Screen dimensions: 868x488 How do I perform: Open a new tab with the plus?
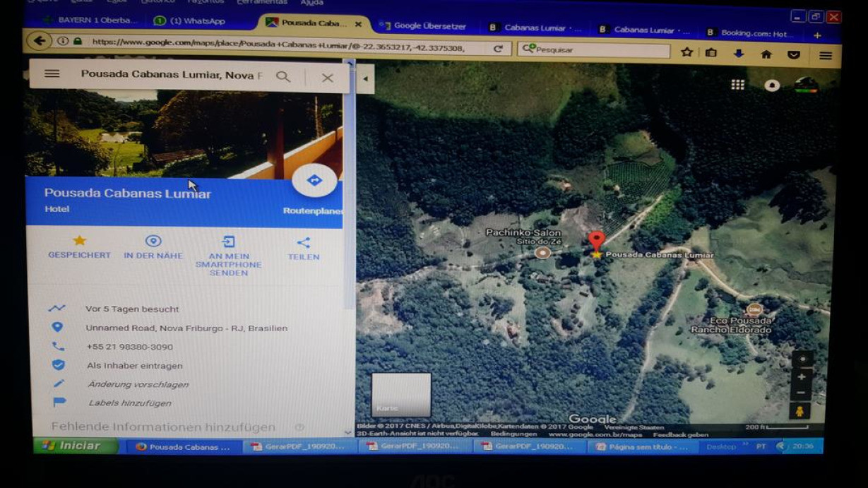[x=817, y=35]
